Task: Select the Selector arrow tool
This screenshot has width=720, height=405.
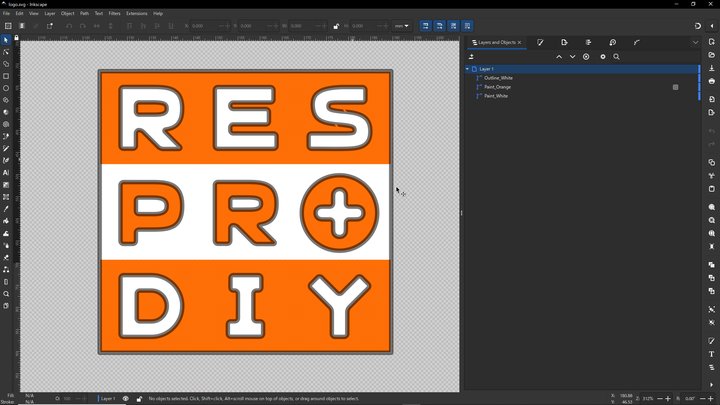Action: [6, 40]
